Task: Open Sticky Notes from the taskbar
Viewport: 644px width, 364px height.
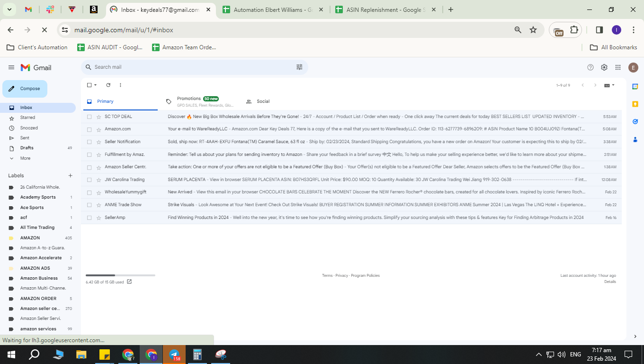Action: click(105, 355)
